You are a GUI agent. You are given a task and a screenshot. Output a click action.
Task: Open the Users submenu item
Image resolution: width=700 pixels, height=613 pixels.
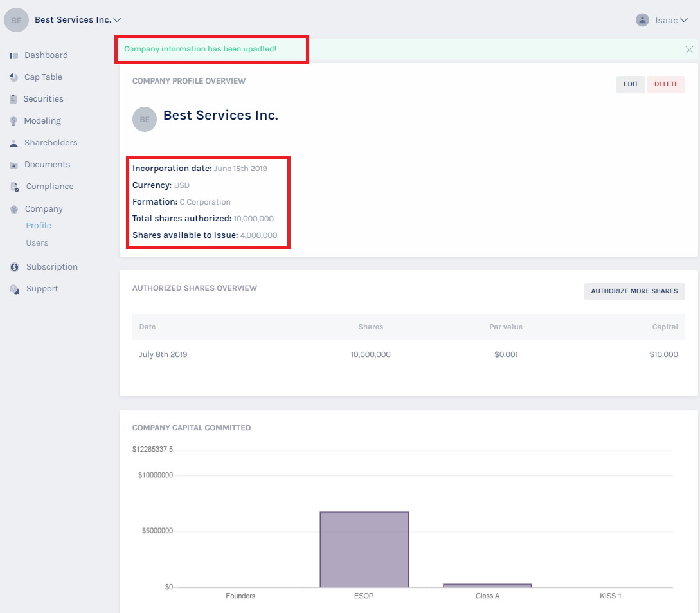37,243
